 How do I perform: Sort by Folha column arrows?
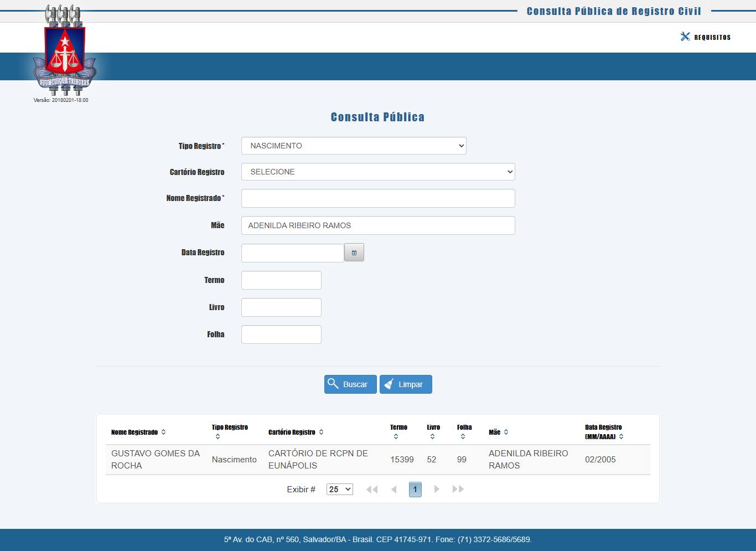click(x=463, y=436)
